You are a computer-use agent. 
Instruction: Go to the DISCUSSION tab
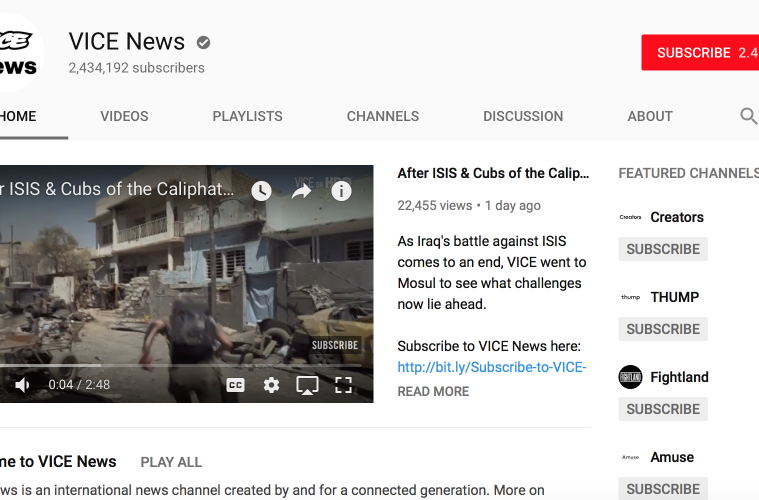[x=523, y=117]
